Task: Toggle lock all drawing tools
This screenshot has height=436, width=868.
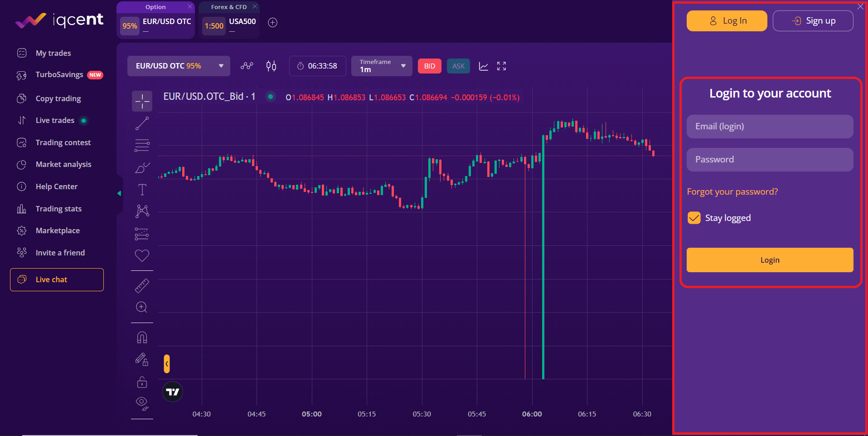Action: pyautogui.click(x=142, y=382)
